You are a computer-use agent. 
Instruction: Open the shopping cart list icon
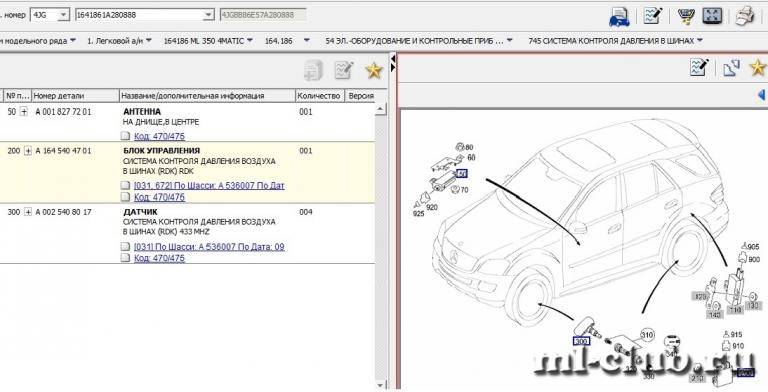pyautogui.click(x=686, y=16)
